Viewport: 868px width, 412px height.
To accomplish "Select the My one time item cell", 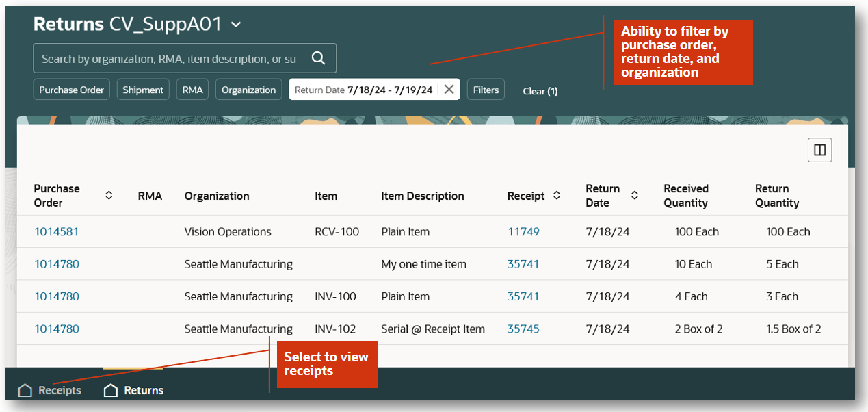I will [423, 264].
